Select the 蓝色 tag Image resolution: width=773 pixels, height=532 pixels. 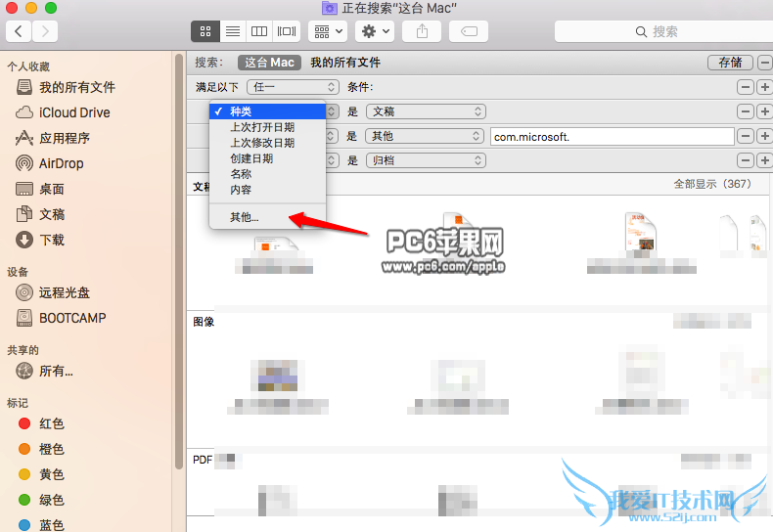coord(41,525)
